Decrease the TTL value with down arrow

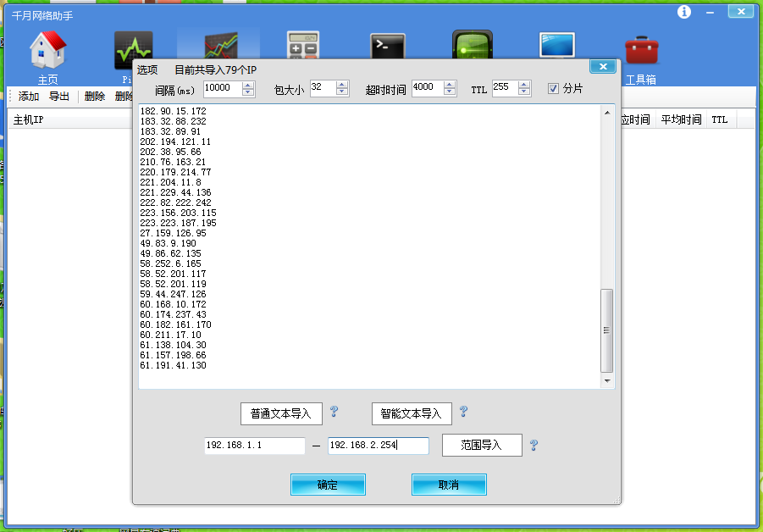click(x=524, y=92)
